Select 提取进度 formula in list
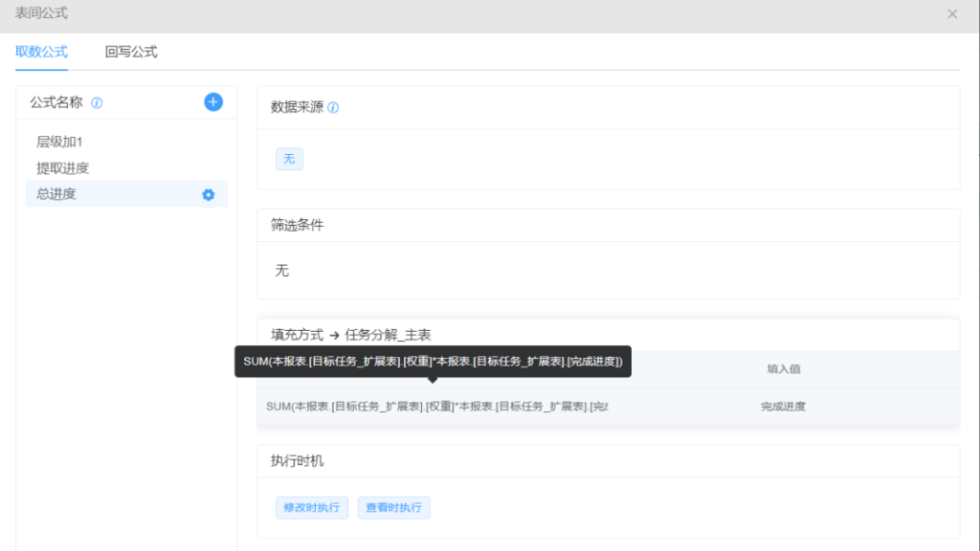980x551 pixels. point(126,168)
